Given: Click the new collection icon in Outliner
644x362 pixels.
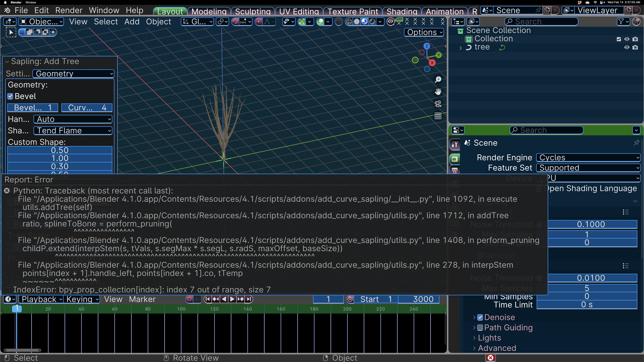Looking at the screenshot, I should 636,22.
